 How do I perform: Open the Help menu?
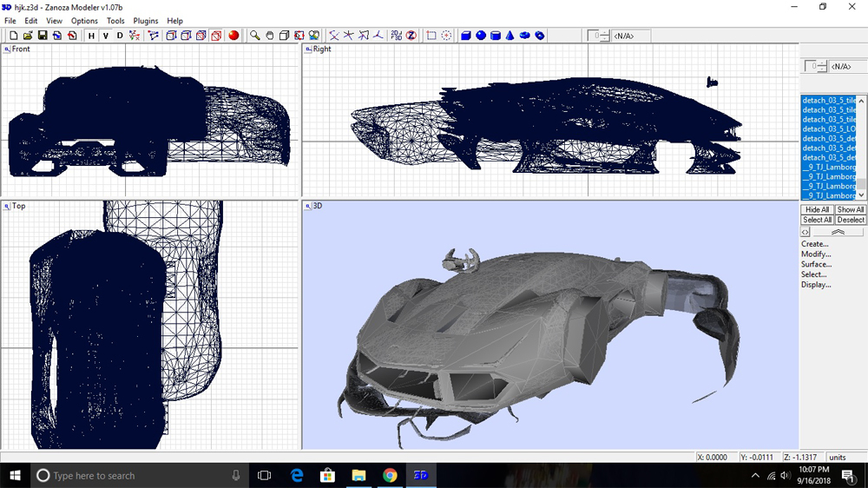point(175,21)
